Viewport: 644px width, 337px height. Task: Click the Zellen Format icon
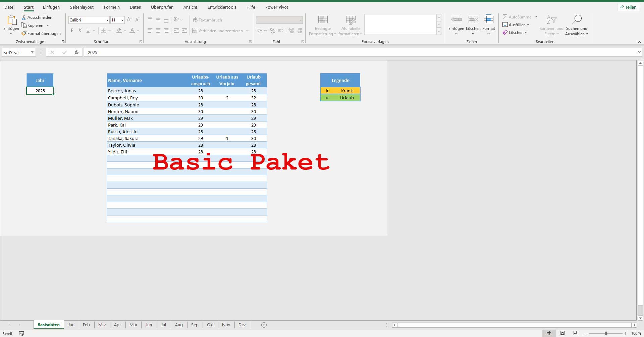488,19
